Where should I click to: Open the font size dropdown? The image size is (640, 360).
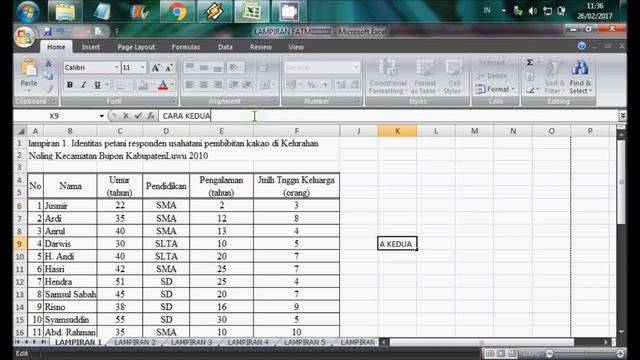(x=142, y=67)
